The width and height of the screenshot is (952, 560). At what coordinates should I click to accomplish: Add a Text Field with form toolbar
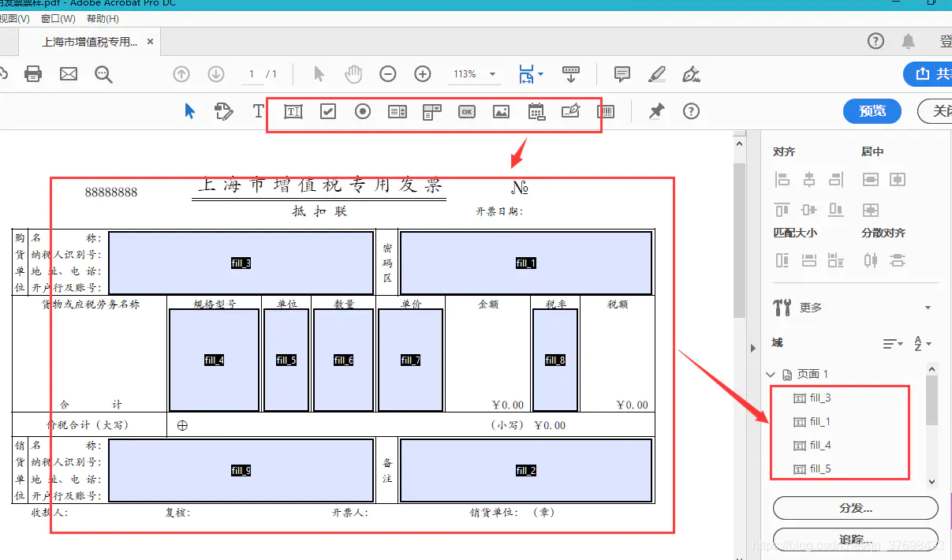click(293, 111)
